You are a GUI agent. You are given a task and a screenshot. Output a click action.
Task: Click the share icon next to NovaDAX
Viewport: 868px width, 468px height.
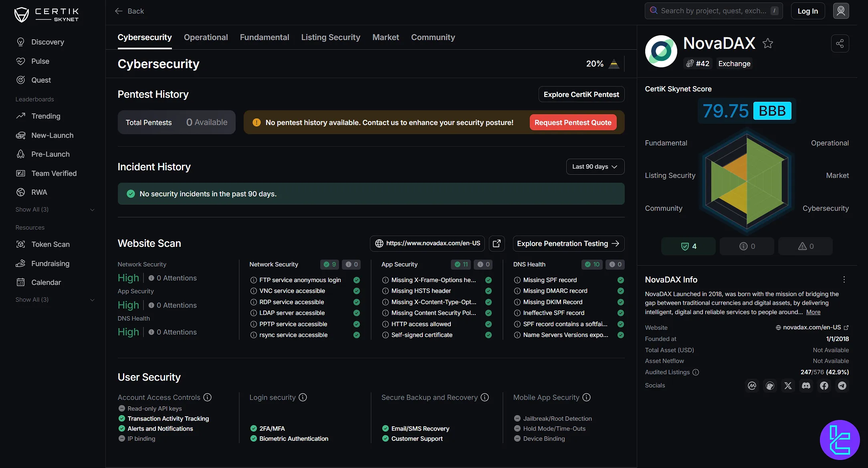[840, 44]
